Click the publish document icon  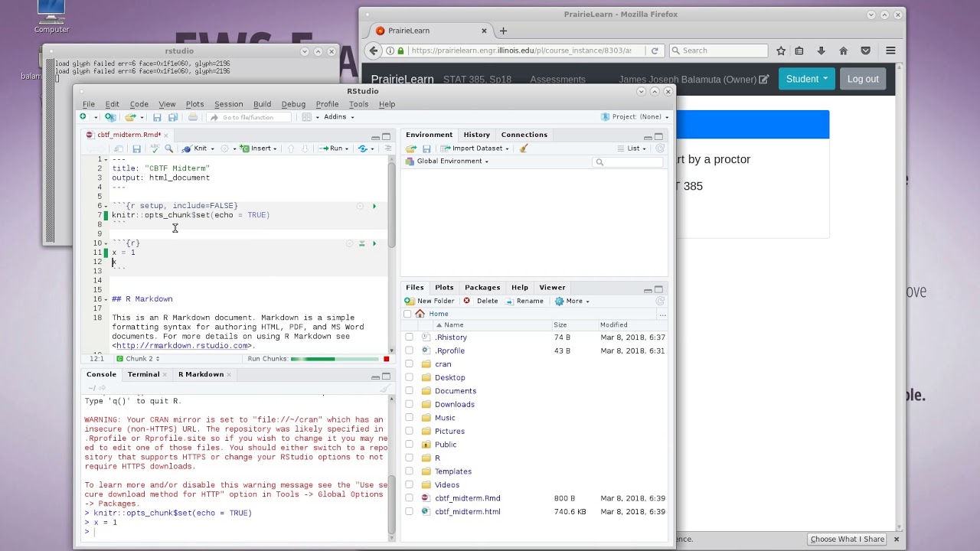click(x=363, y=148)
